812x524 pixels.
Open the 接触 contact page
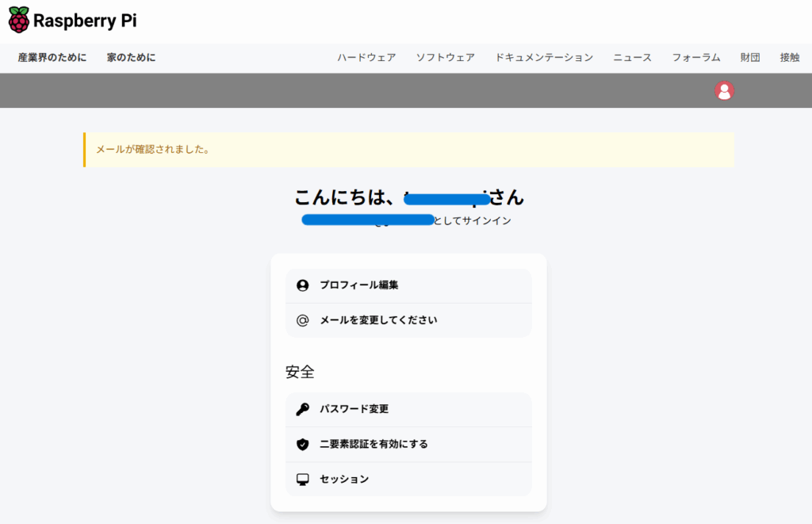(x=790, y=57)
